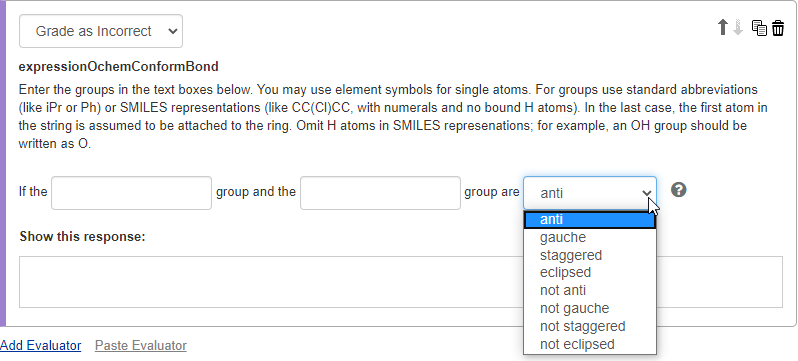The image size is (798, 361).
Task: Choose not eclipsed at list bottom
Action: point(590,344)
